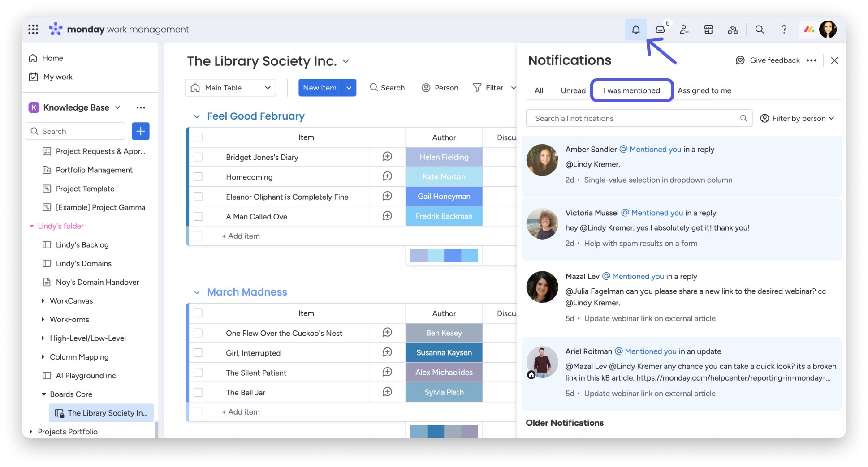Select the I was mentioned tab
This screenshot has width=868, height=467.
click(x=631, y=90)
